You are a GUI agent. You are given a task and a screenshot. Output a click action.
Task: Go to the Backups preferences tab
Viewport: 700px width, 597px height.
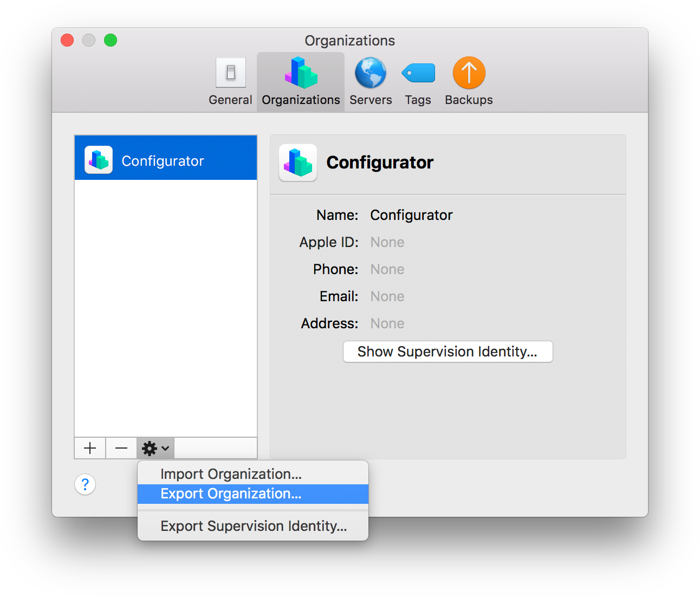point(469,82)
